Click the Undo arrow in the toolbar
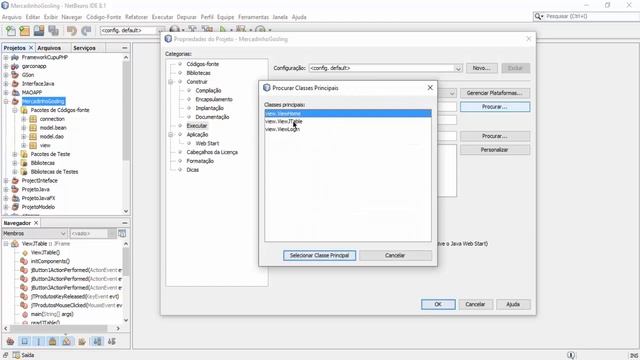The image size is (640, 360). 72,31
